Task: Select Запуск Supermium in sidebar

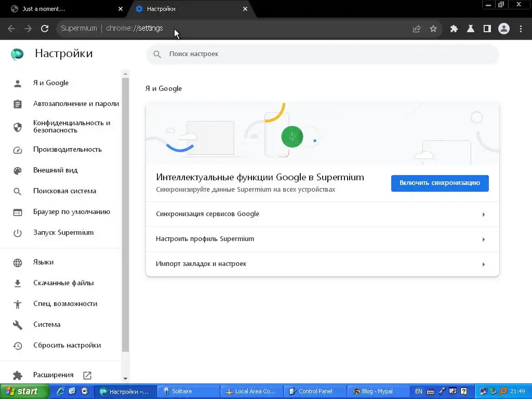Action: tap(63, 233)
